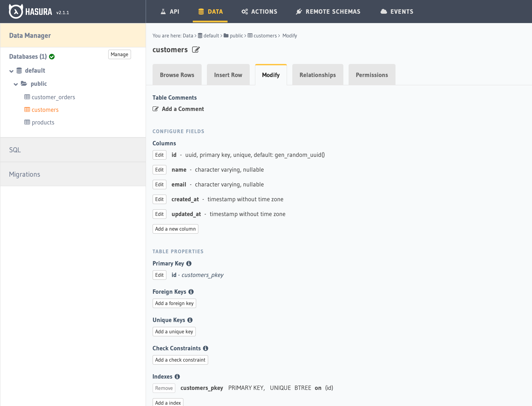
Task: Edit the email column
Action: (x=159, y=185)
